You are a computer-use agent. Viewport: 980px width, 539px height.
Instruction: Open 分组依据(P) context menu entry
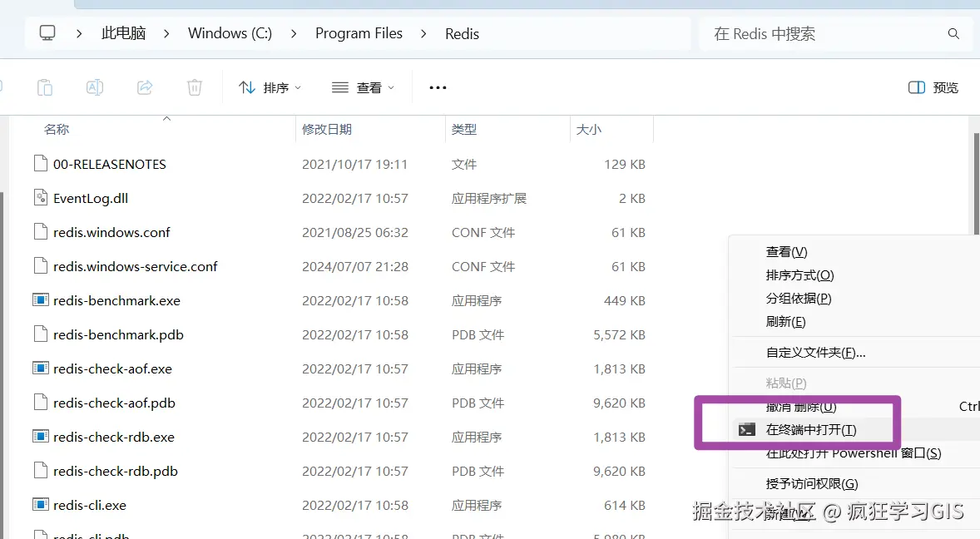(798, 298)
